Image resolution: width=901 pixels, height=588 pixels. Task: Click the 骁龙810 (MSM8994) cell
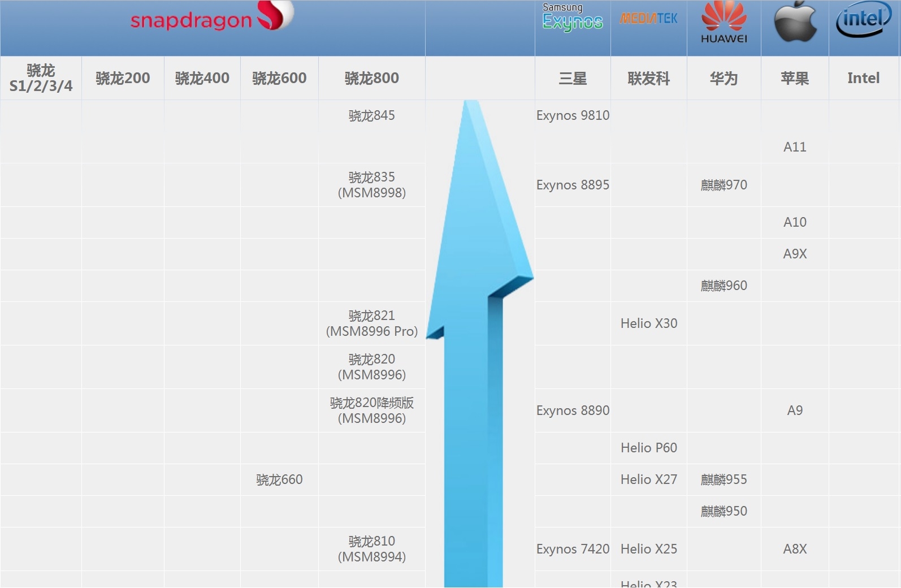tap(372, 549)
